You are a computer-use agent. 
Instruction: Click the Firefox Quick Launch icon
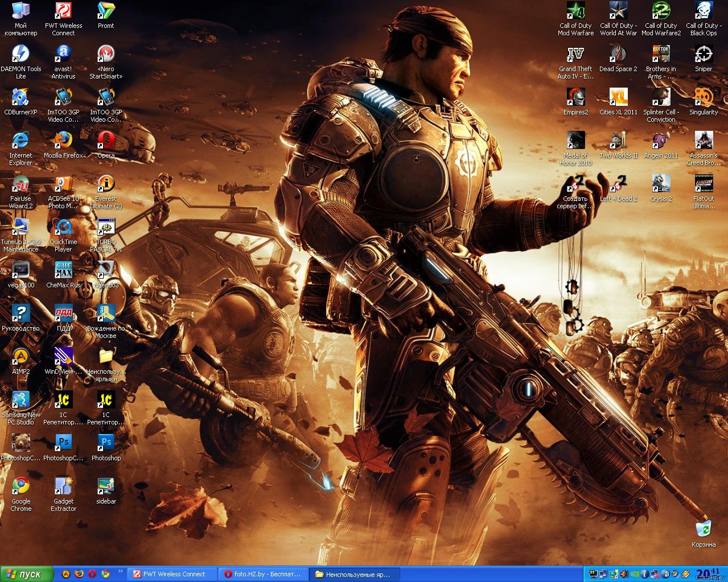click(79, 574)
